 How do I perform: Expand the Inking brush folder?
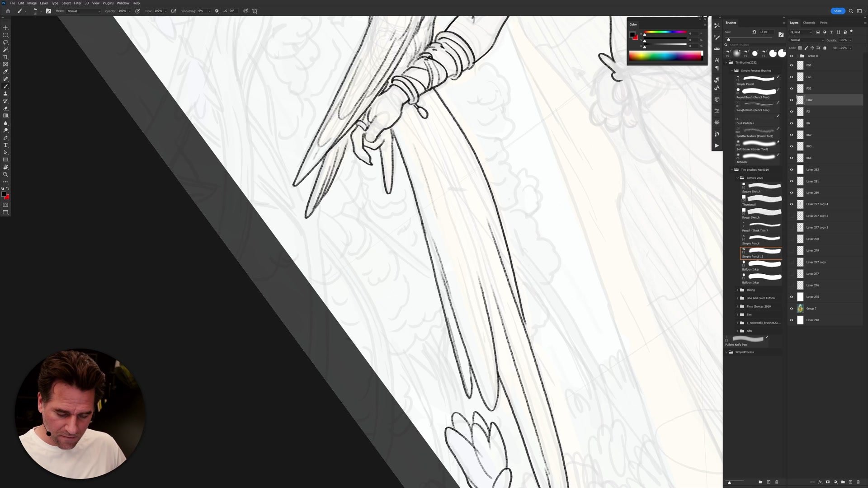[737, 290]
